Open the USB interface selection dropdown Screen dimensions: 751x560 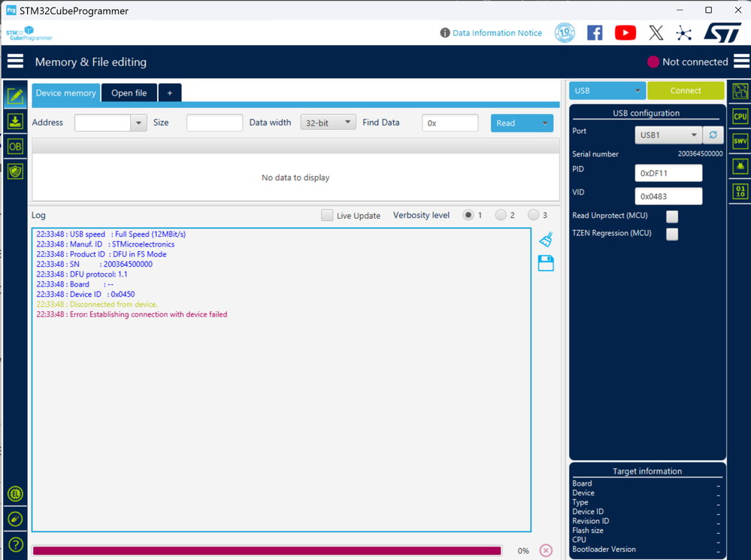[607, 90]
